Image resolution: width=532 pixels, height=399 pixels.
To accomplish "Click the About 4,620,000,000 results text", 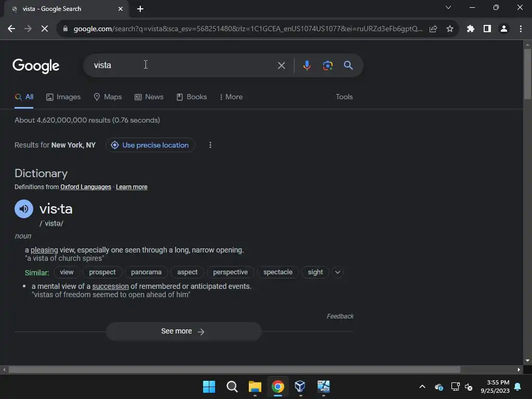I will pos(87,120).
